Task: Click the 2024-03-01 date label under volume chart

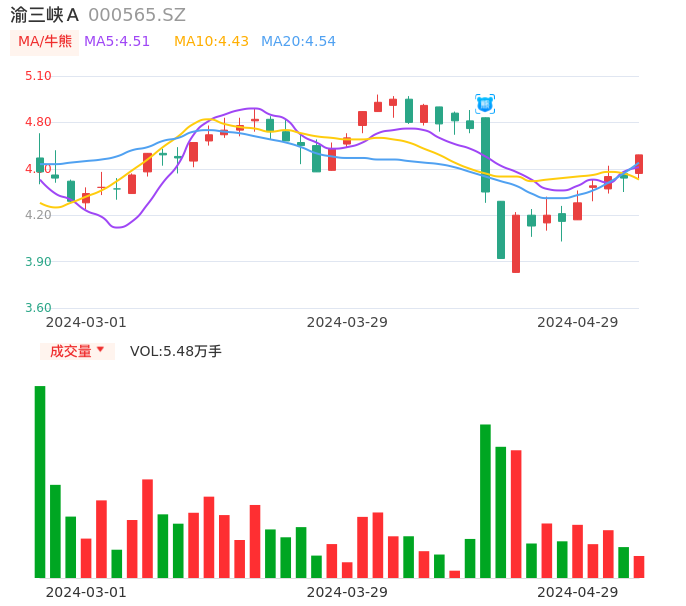Action: [x=86, y=592]
